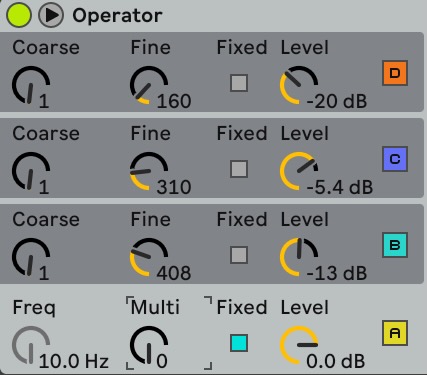The width and height of the screenshot is (427, 375).
Task: Click oscillator A Multi knob
Action: tap(149, 345)
